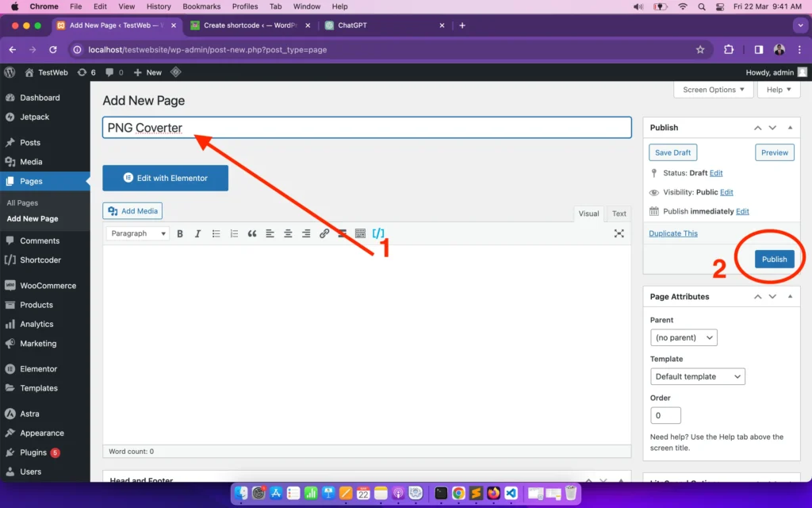Enable distraction-free writing mode icon
This screenshot has height=508, width=812.
pyautogui.click(x=619, y=234)
